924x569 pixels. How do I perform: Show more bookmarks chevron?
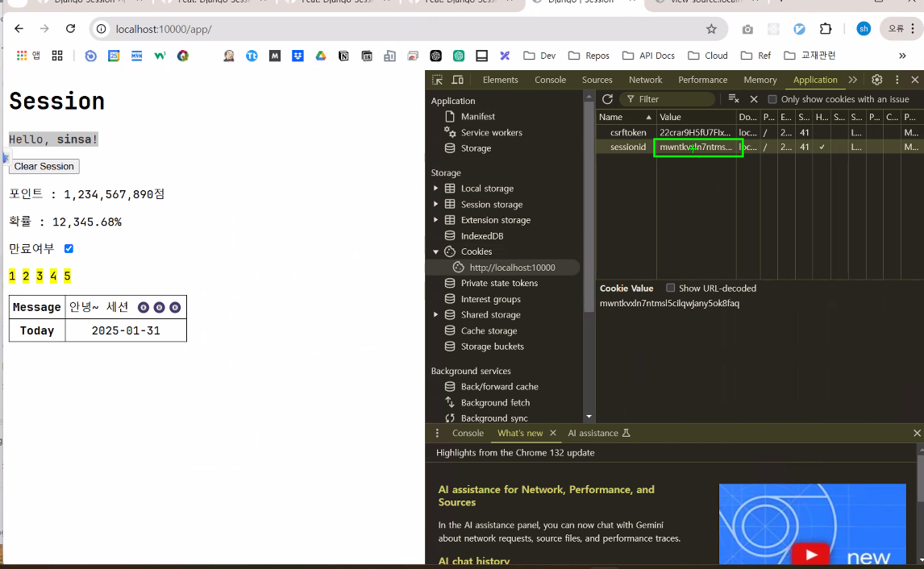(902, 56)
